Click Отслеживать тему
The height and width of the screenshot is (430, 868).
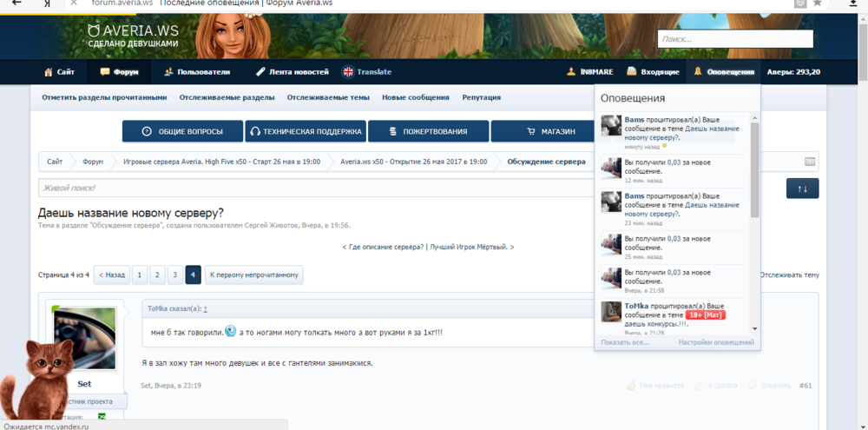click(x=789, y=275)
